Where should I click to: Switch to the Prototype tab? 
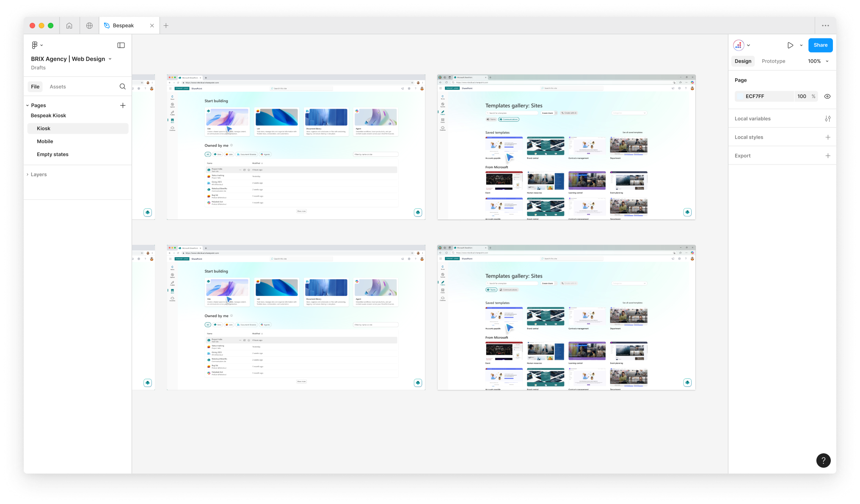[x=773, y=61]
